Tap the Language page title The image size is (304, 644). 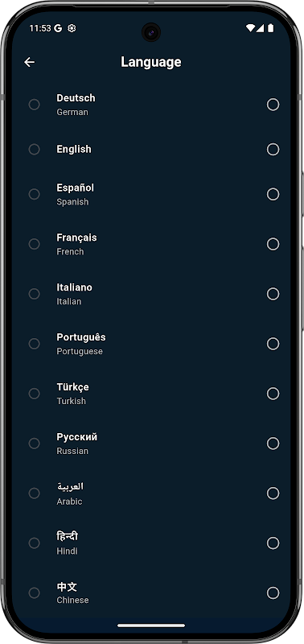pos(151,62)
